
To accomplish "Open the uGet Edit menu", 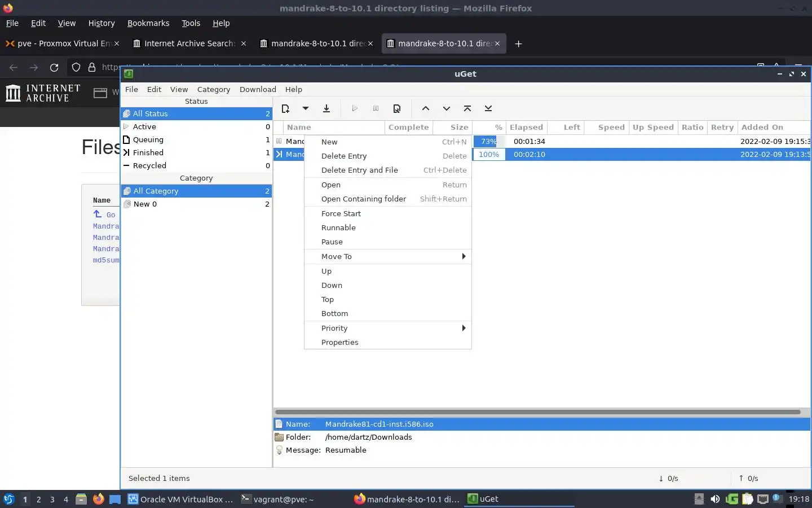I will [x=154, y=89].
